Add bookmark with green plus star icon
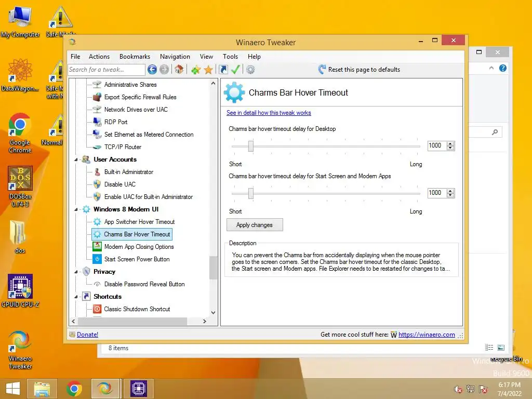Image resolution: width=532 pixels, height=399 pixels. coord(196,70)
